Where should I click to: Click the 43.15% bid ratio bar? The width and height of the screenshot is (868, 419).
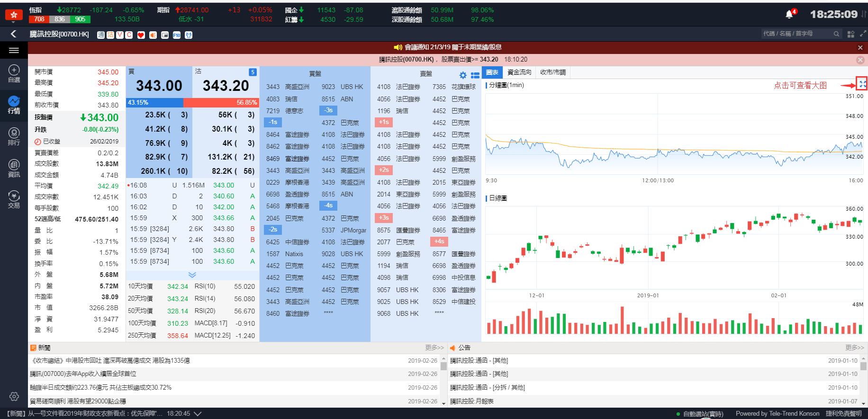pyautogui.click(x=155, y=102)
